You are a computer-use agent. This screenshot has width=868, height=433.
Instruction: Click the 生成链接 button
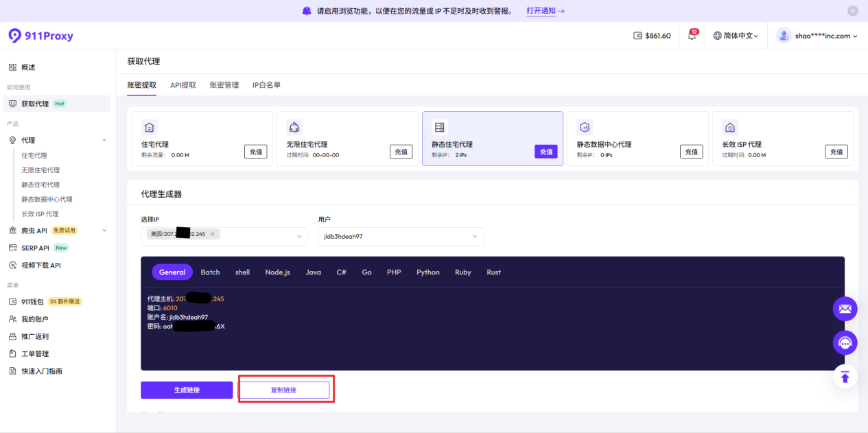click(187, 390)
